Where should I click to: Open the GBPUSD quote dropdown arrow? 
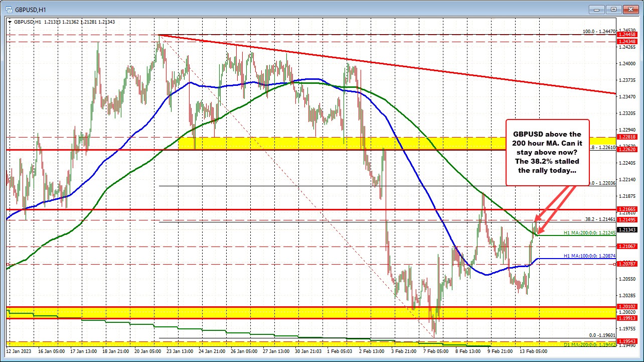tap(11, 22)
